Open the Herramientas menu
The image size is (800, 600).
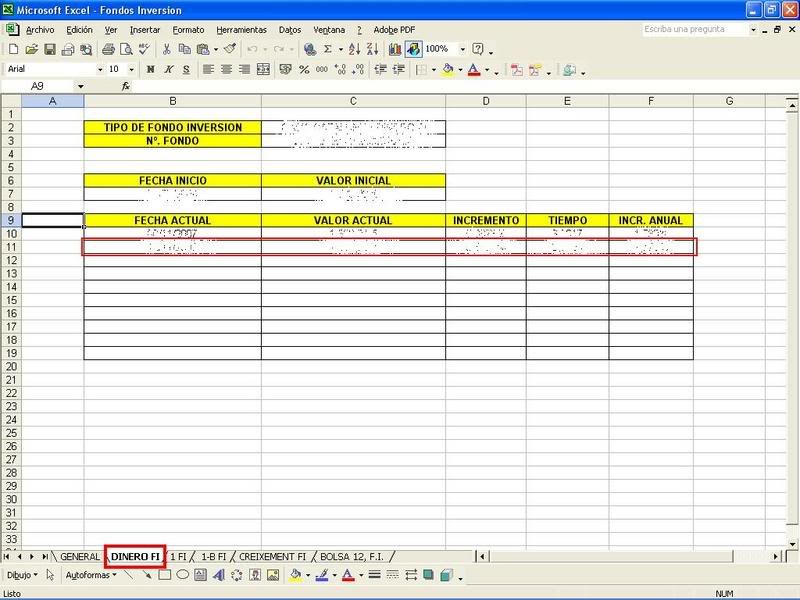pos(241,30)
